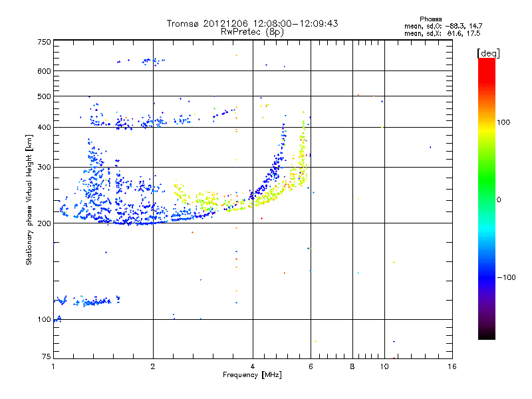
Task: Click the 'Stationary phase Virtual Height [km]' axis label
Action: click(29, 200)
